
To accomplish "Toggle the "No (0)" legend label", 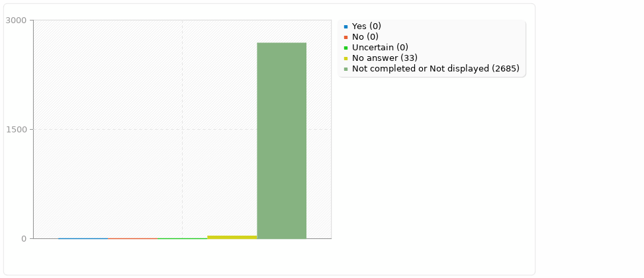I will pyautogui.click(x=365, y=37).
